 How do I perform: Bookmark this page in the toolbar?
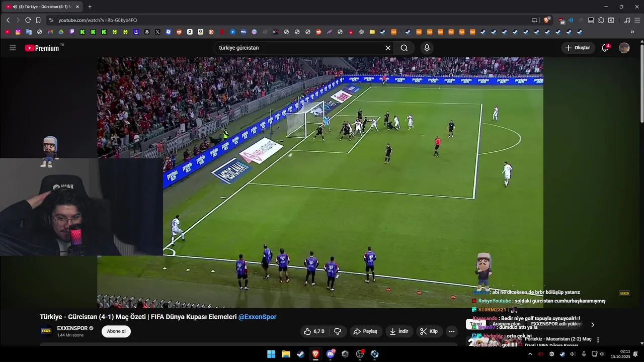point(38,20)
